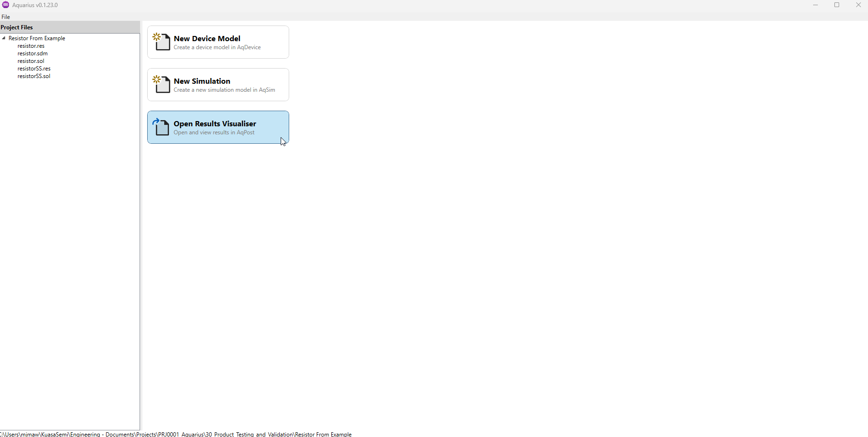Click the Project Files panel header

tap(70, 27)
